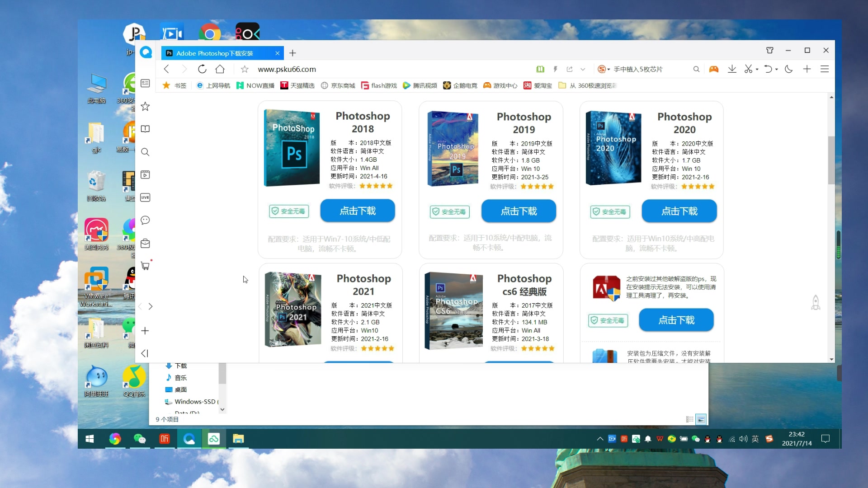Open the search engine dropdown next to Sogou
The width and height of the screenshot is (868, 488).
(x=608, y=69)
